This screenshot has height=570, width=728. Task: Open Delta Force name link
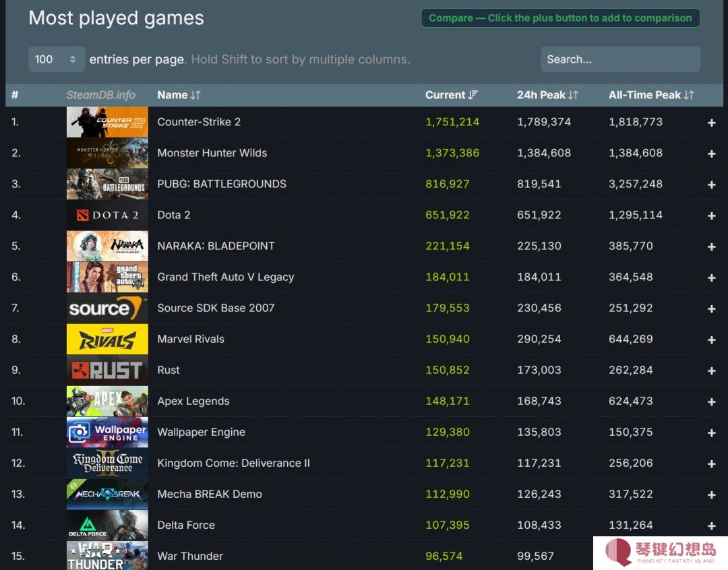pos(186,525)
